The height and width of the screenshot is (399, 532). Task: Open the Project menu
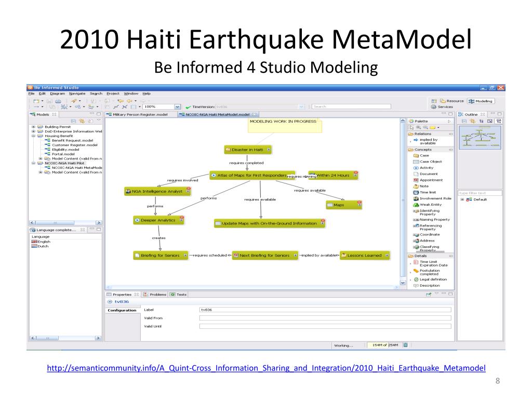113,94
